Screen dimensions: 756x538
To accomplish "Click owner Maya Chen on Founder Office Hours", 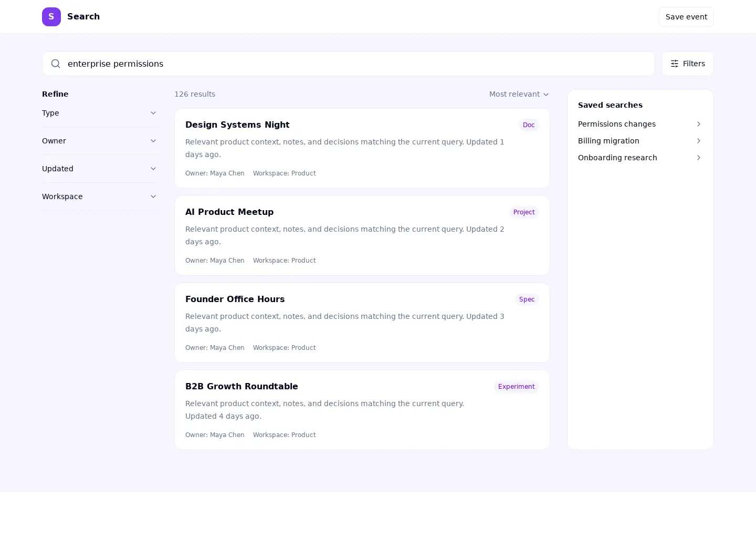I will coord(215,348).
